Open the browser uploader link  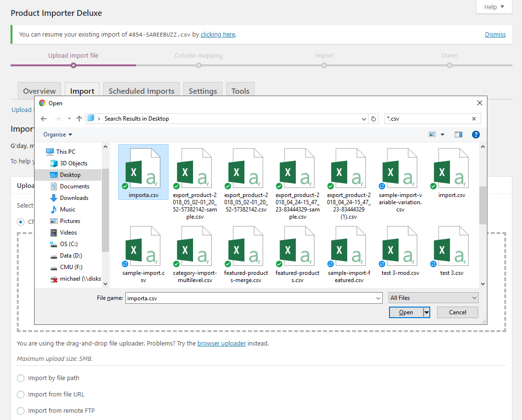222,344
